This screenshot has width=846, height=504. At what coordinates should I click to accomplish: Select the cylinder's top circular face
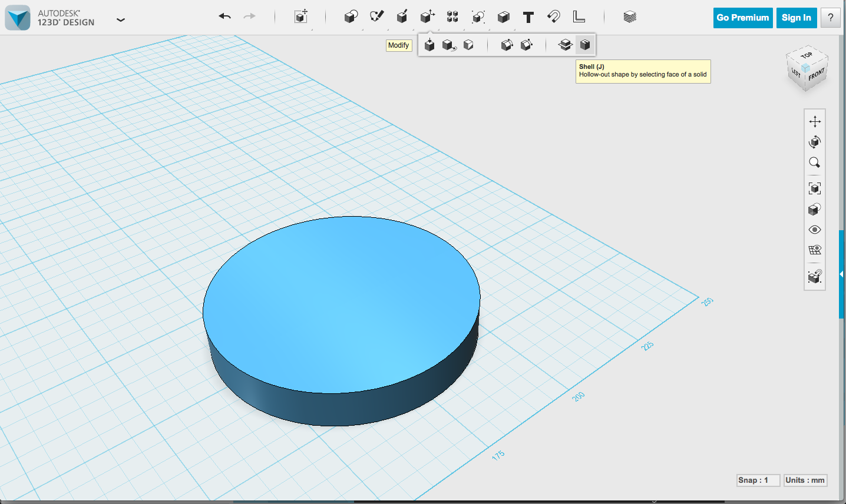click(342, 304)
